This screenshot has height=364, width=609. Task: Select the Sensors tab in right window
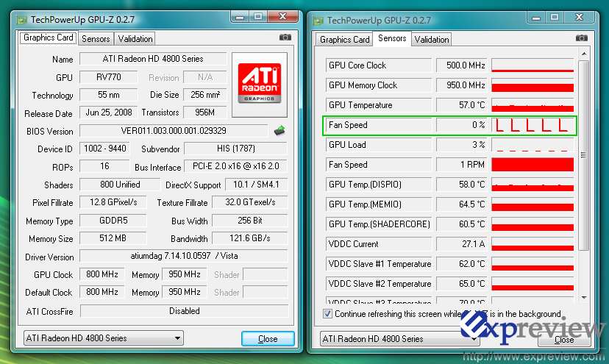pos(392,38)
